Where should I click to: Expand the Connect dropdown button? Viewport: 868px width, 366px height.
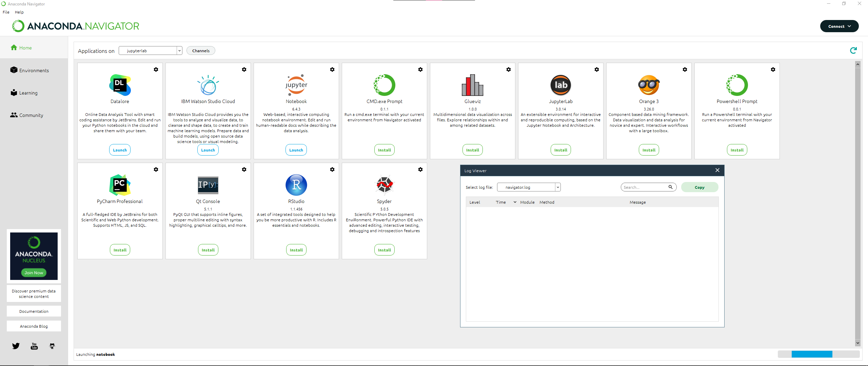point(839,26)
